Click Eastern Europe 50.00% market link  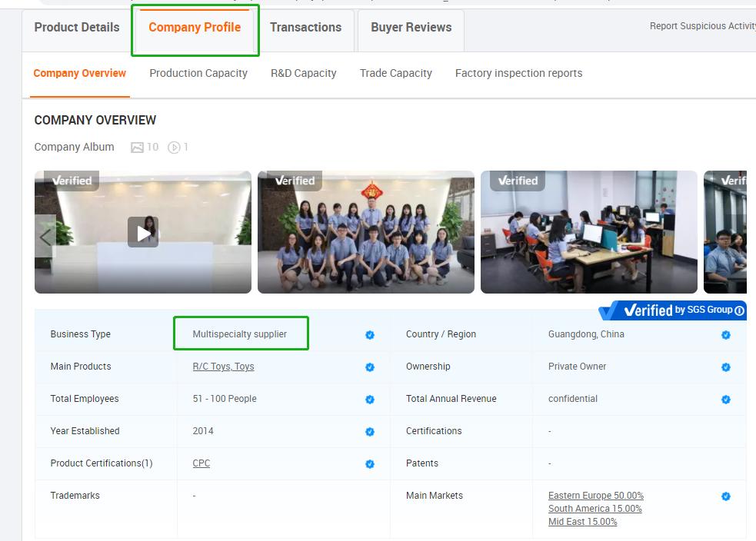point(595,496)
